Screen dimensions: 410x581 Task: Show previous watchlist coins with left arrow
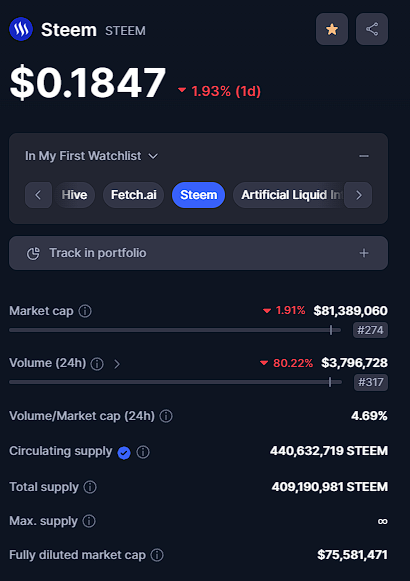[38, 195]
